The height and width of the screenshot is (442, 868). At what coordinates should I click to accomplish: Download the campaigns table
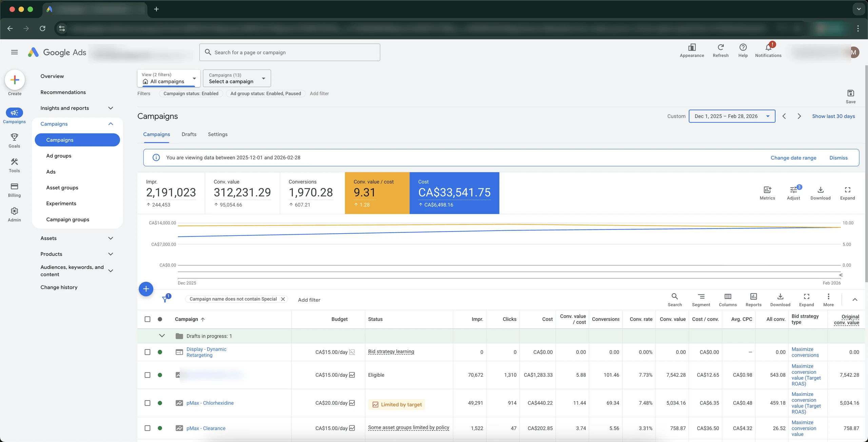[x=780, y=300]
